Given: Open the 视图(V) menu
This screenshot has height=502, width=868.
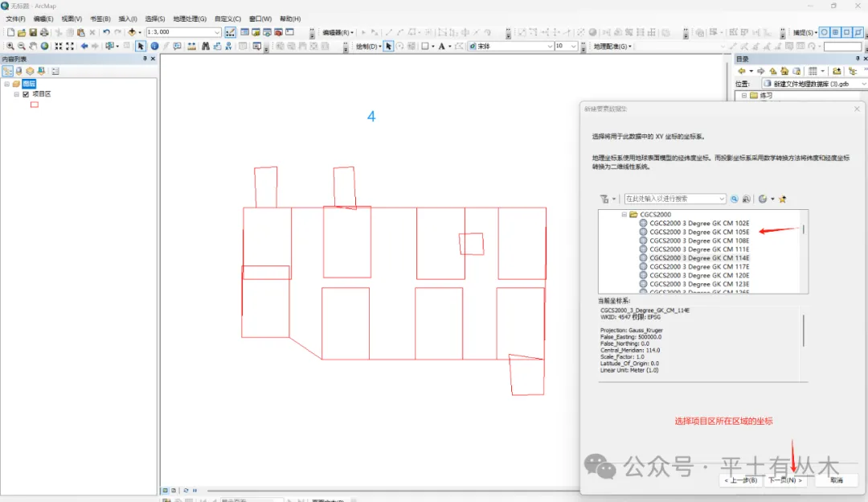Looking at the screenshot, I should tap(72, 19).
